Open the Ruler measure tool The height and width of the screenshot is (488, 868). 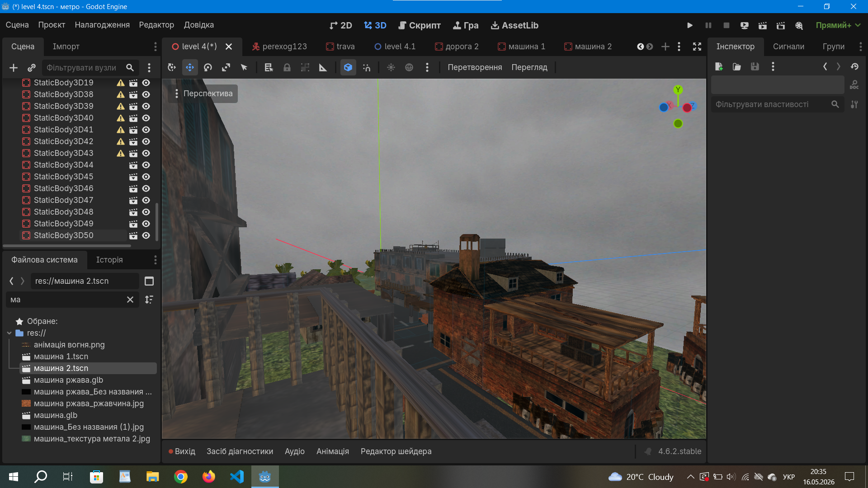[x=323, y=67]
